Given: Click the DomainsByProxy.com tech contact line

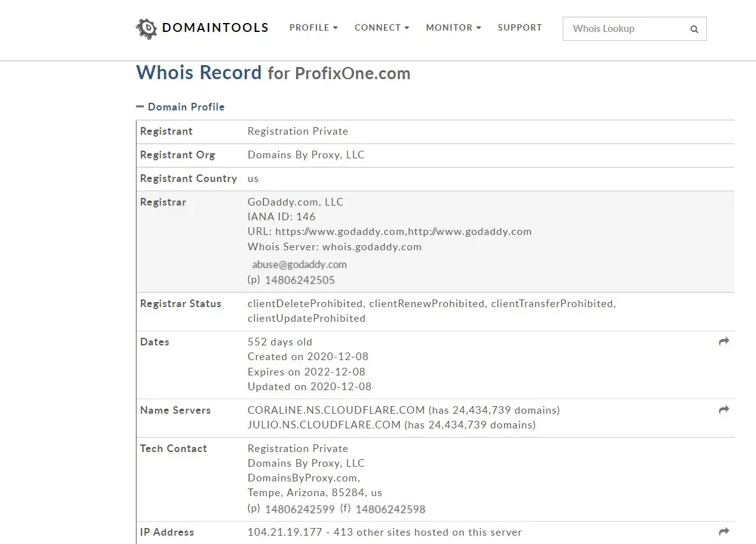Looking at the screenshot, I should [x=303, y=478].
